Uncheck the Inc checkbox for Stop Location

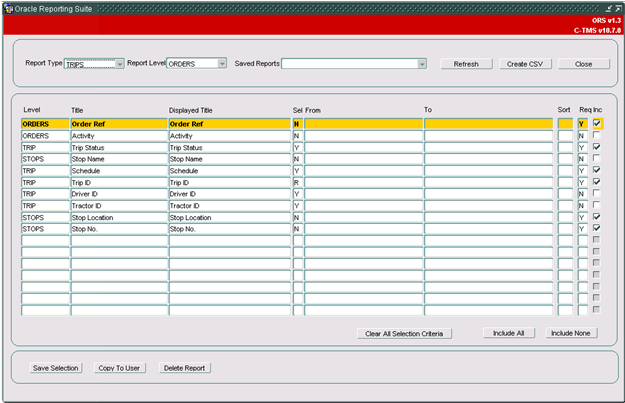[x=597, y=216]
